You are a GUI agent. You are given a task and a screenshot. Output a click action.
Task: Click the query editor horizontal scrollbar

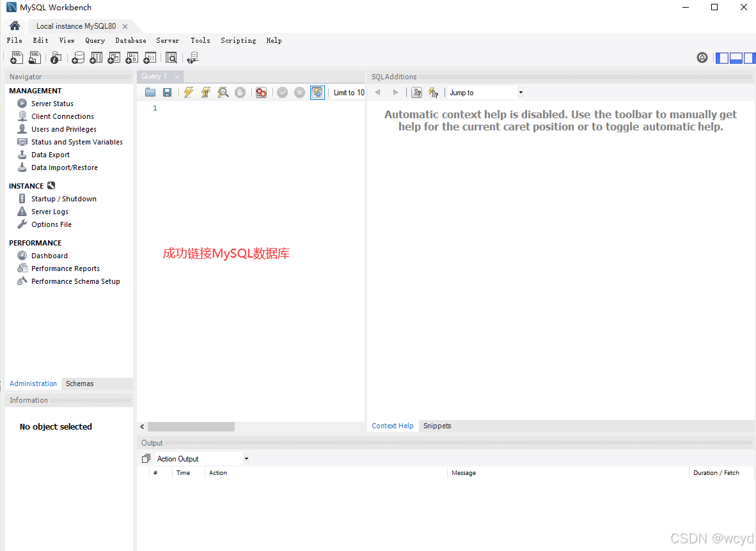click(191, 426)
